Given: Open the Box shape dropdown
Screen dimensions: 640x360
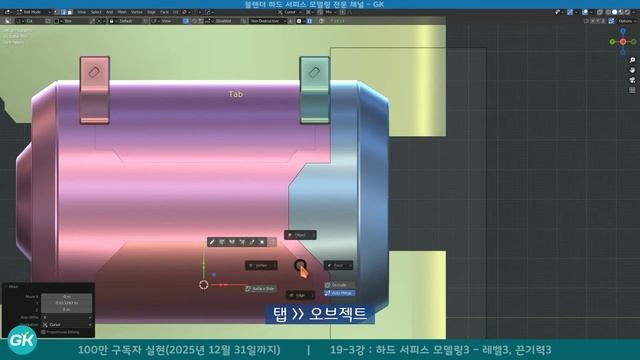Looking at the screenshot, I should pos(71,21).
